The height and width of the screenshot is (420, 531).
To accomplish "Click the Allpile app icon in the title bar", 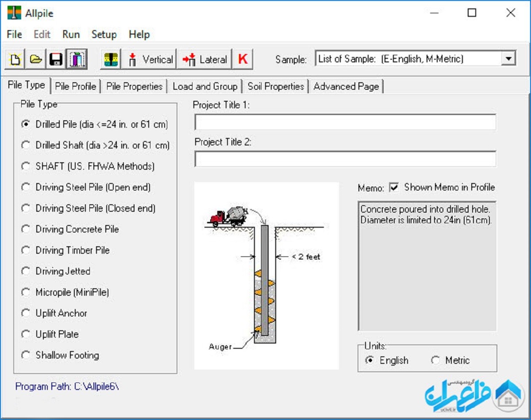I will click(14, 13).
